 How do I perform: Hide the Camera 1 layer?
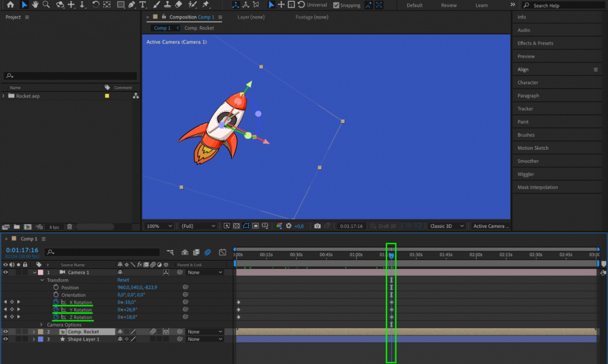click(5, 273)
